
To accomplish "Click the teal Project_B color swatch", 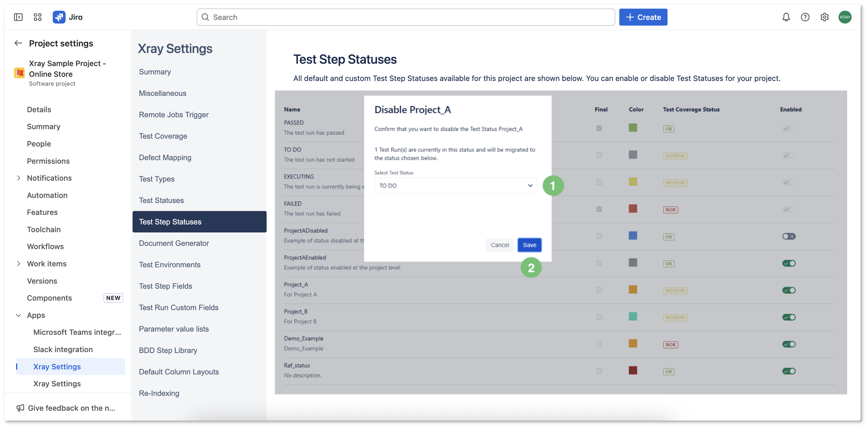I will 632,316.
